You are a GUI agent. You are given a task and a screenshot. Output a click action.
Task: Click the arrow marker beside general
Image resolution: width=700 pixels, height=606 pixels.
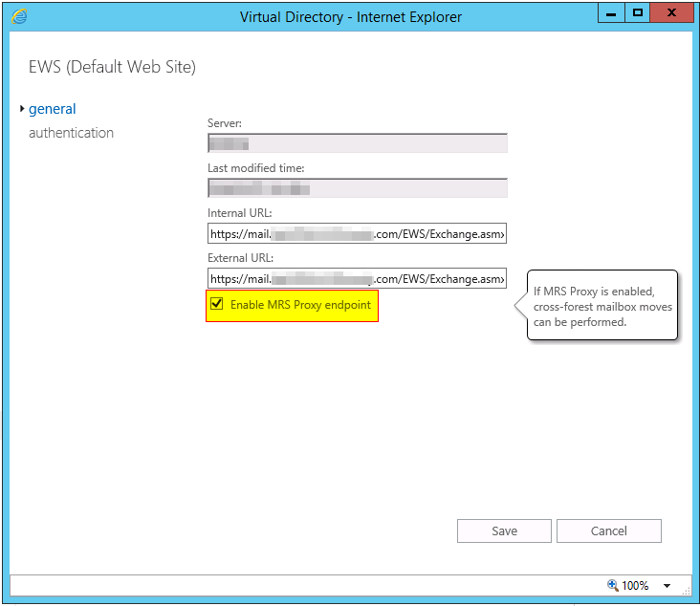(x=22, y=109)
